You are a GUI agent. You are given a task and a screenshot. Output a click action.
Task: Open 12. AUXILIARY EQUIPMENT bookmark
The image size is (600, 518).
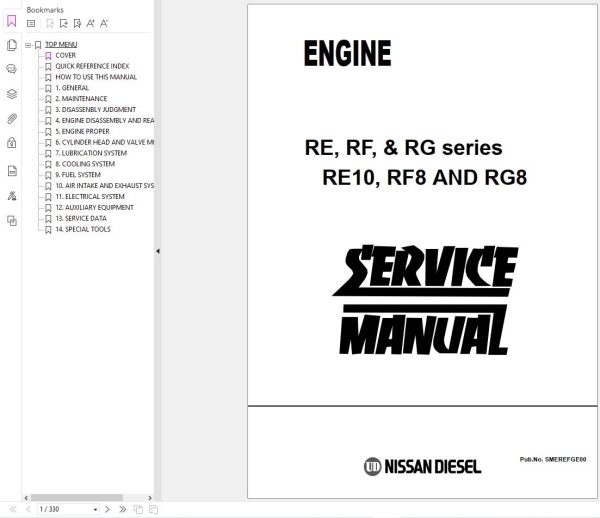(x=95, y=207)
